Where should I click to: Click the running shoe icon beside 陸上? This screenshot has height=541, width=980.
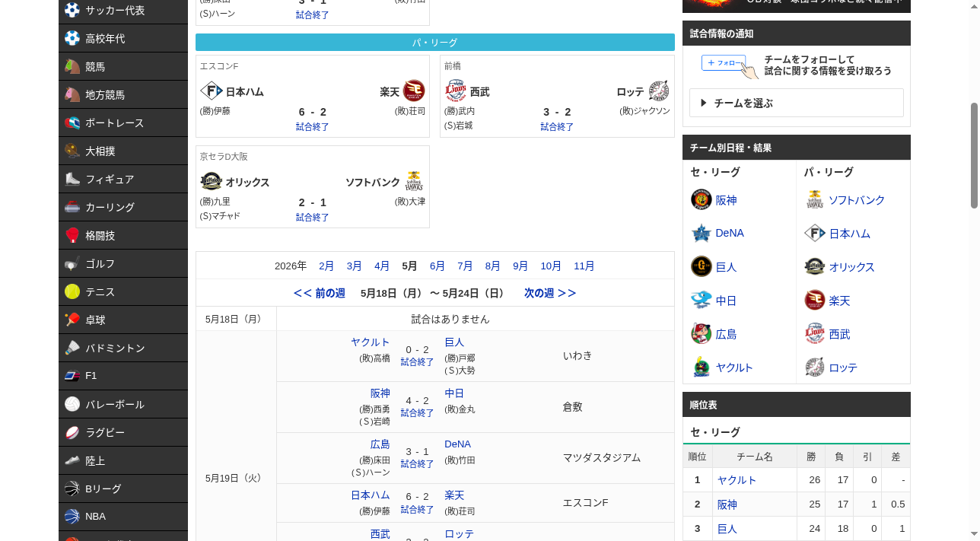pos(72,460)
